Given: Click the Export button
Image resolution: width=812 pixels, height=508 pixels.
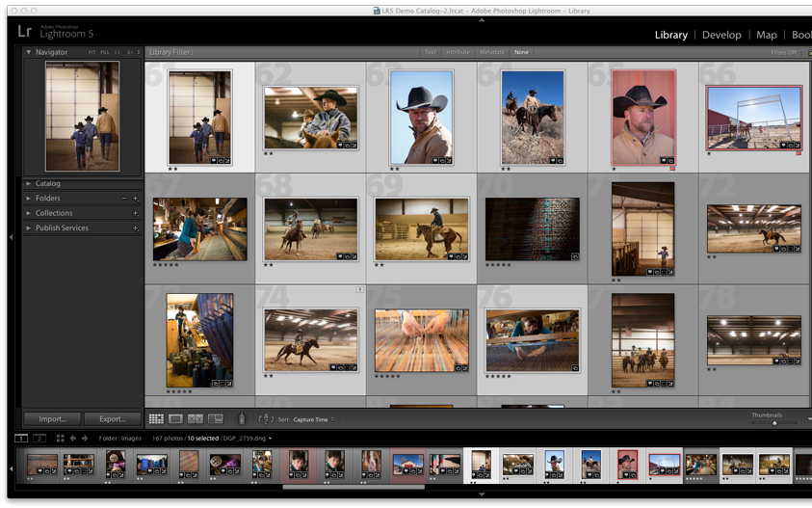Looking at the screenshot, I should (x=112, y=419).
